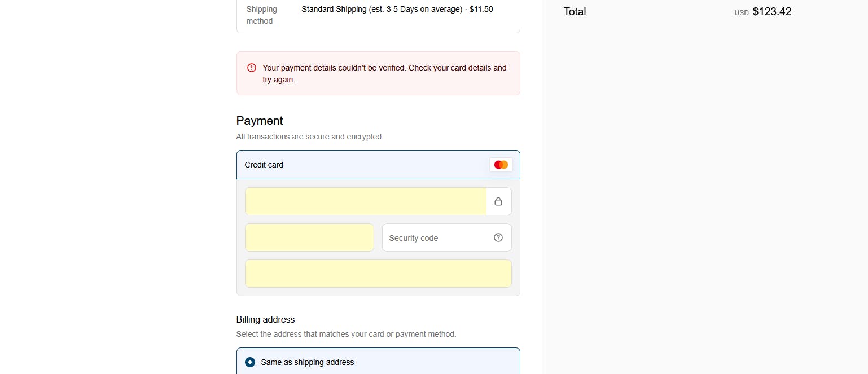The image size is (868, 374).
Task: Click the Mastercard logo icon
Action: click(x=501, y=165)
